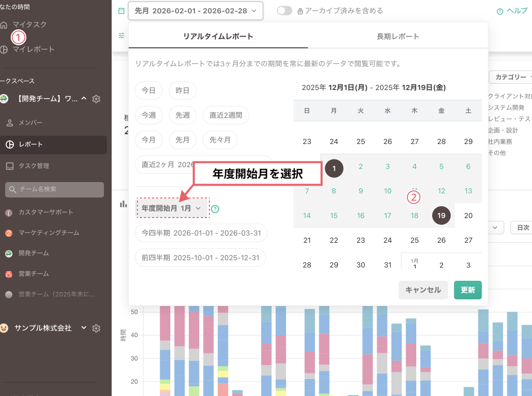The width and height of the screenshot is (532, 396).
Task: Select December 19 on the calendar
Action: tap(441, 215)
